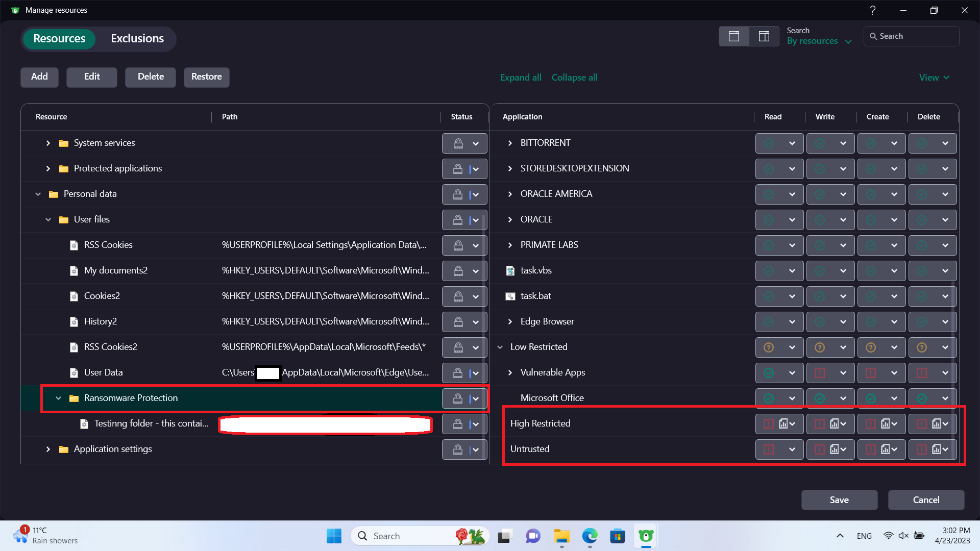Click the Save button
The height and width of the screenshot is (551, 980).
839,500
